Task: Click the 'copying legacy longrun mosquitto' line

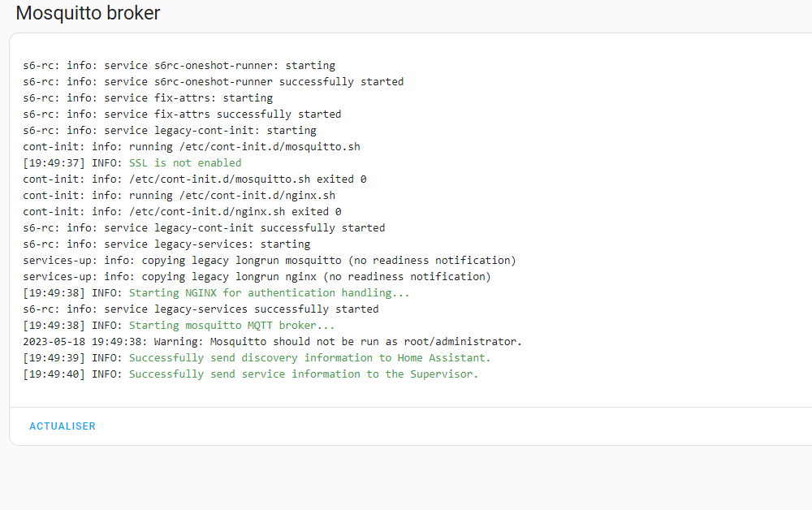Action: (x=270, y=261)
